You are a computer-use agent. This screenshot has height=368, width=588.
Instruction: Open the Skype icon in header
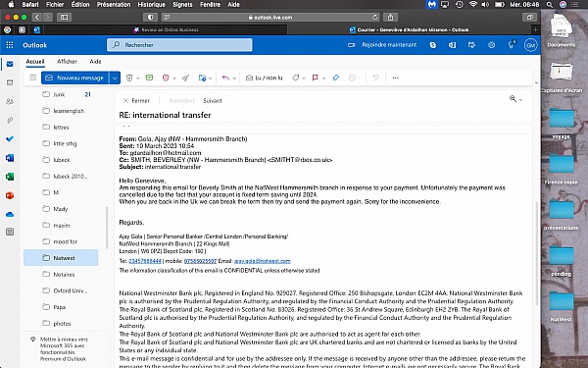pos(433,45)
